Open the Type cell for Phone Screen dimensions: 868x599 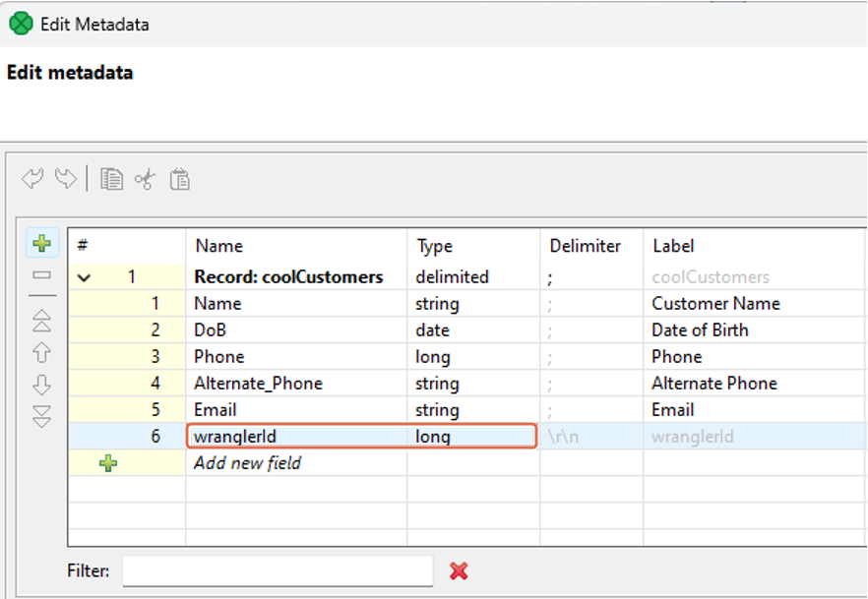click(x=472, y=357)
